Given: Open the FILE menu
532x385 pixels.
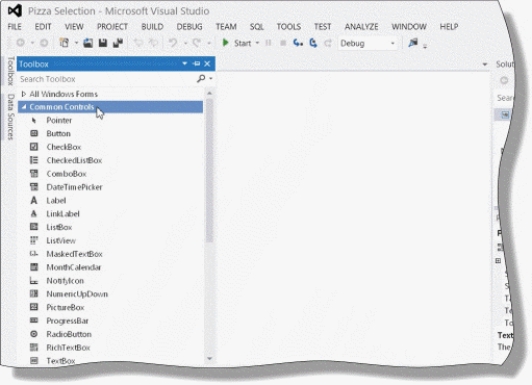Looking at the screenshot, I should (x=15, y=26).
